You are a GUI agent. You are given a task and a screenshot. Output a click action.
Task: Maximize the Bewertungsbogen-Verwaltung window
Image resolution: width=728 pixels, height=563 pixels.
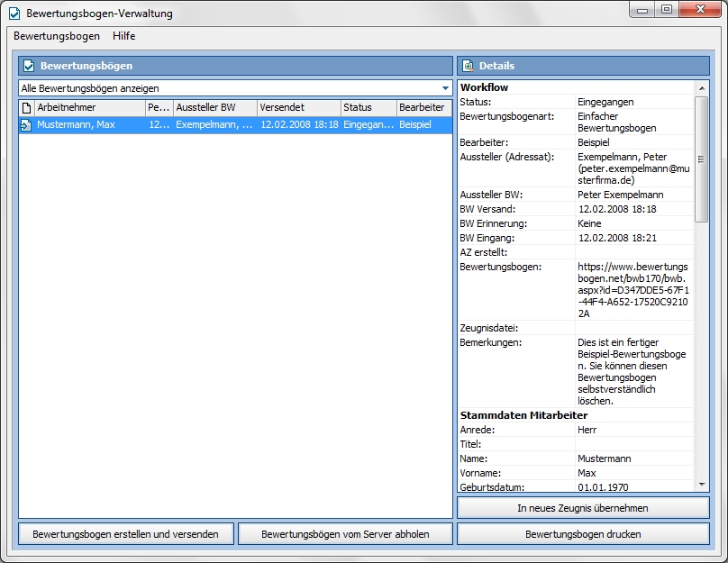tap(667, 9)
